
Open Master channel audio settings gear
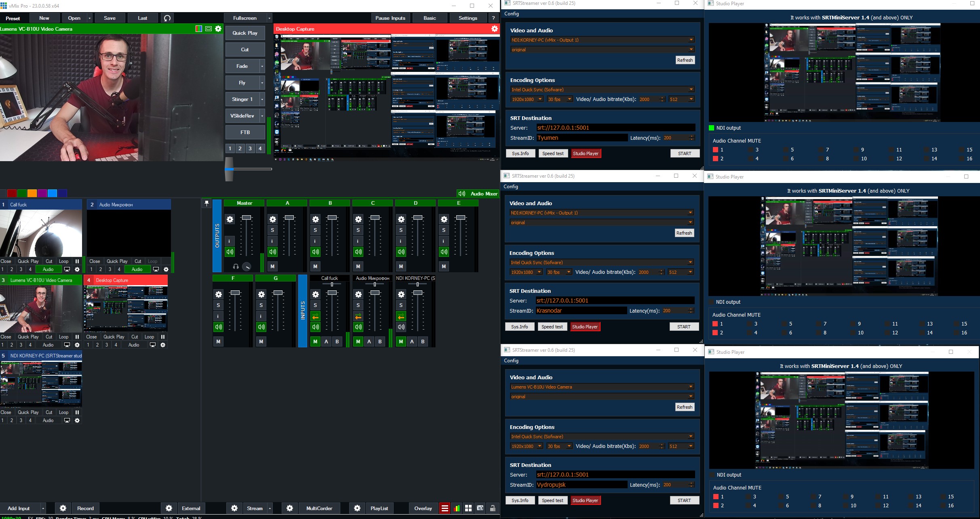pyautogui.click(x=230, y=219)
